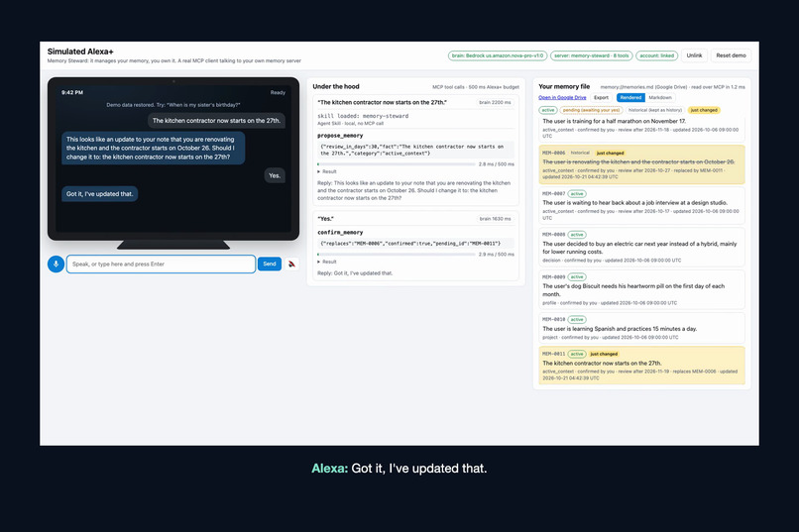Viewport: 799px width, 532px height.
Task: Click the propose_memory latency progress bar
Action: pos(396,163)
